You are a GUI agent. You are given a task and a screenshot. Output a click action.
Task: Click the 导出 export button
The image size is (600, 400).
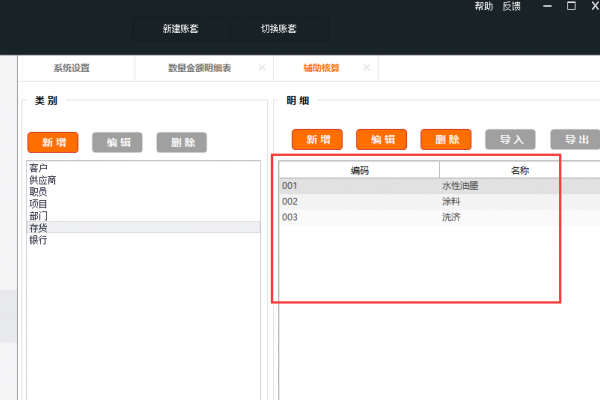tap(576, 140)
